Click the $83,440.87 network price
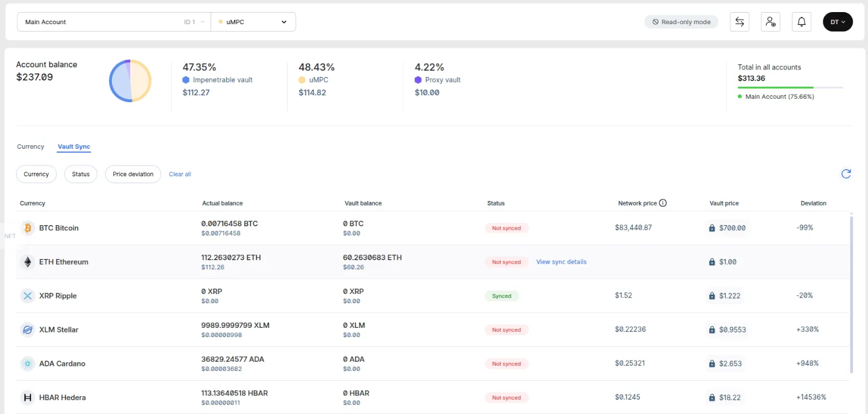 click(633, 227)
